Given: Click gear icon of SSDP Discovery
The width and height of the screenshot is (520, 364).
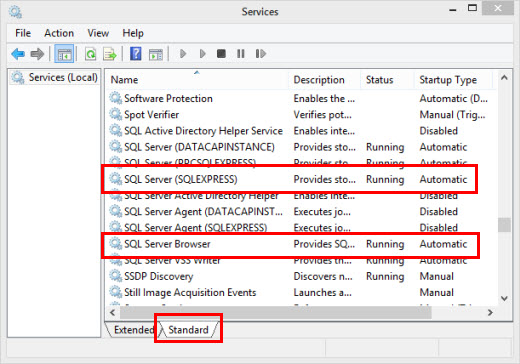Looking at the screenshot, I should pyautogui.click(x=116, y=276).
